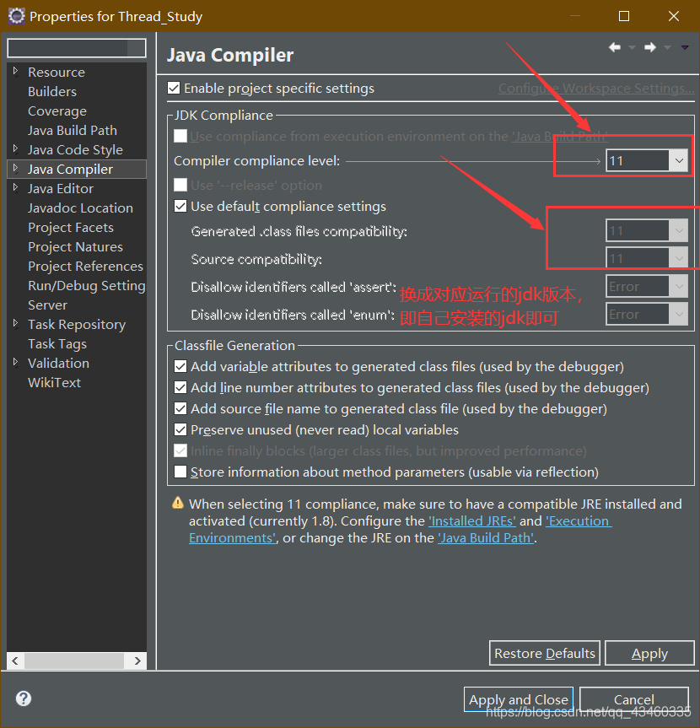Toggle Add line number attributes checkbox
Screen dimensions: 700x728
click(180, 387)
